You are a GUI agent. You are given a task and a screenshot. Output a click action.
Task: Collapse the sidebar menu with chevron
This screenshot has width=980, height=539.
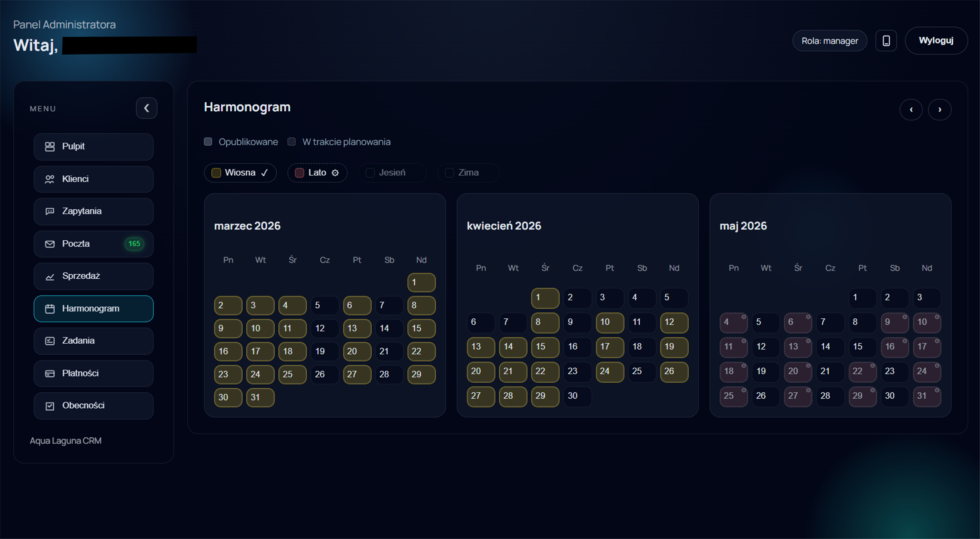tap(146, 108)
